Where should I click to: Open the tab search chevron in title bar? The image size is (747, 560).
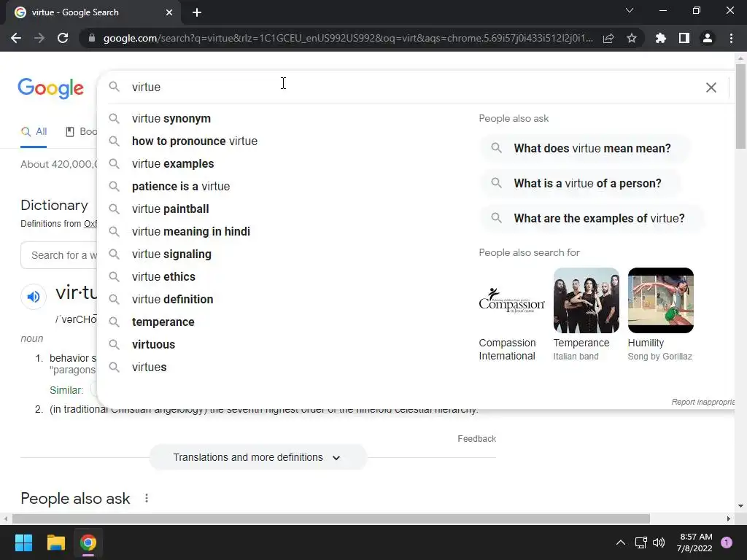point(630,10)
